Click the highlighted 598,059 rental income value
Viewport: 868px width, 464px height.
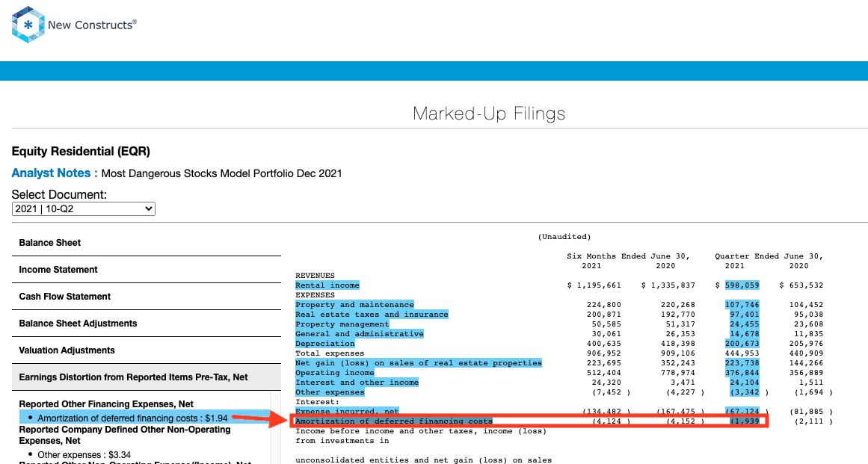coord(742,285)
